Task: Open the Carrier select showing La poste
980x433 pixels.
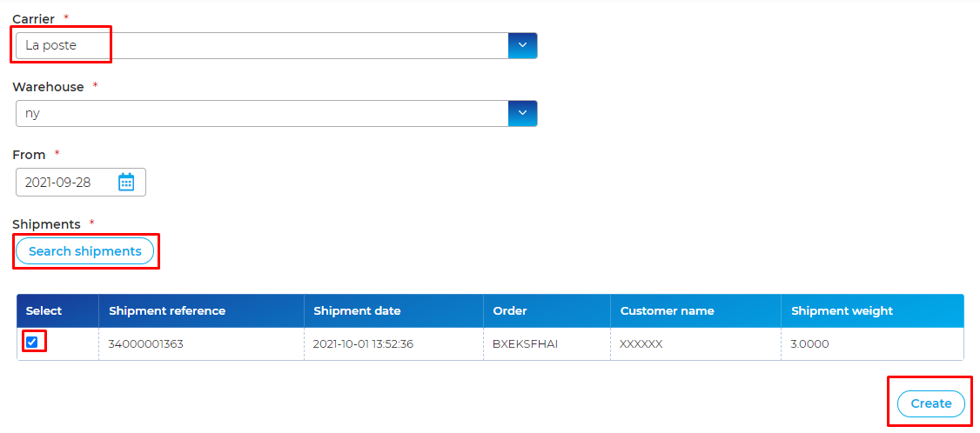Action: click(x=276, y=45)
